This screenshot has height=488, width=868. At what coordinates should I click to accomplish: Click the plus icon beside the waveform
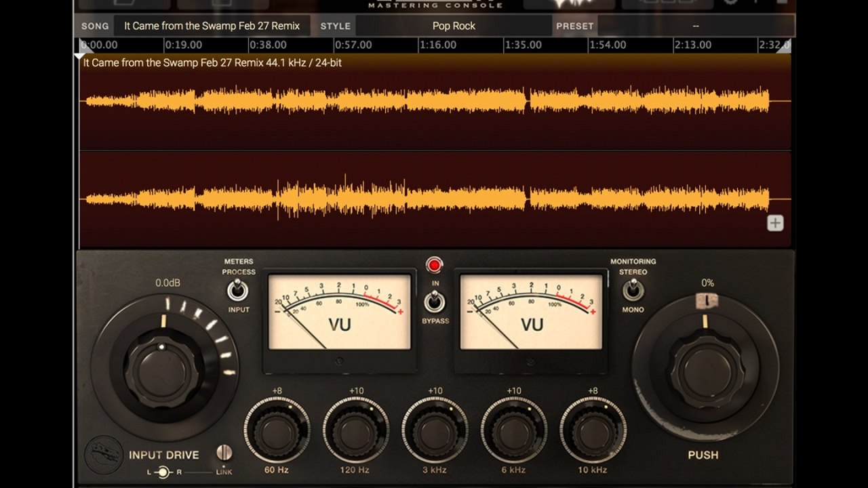(775, 223)
